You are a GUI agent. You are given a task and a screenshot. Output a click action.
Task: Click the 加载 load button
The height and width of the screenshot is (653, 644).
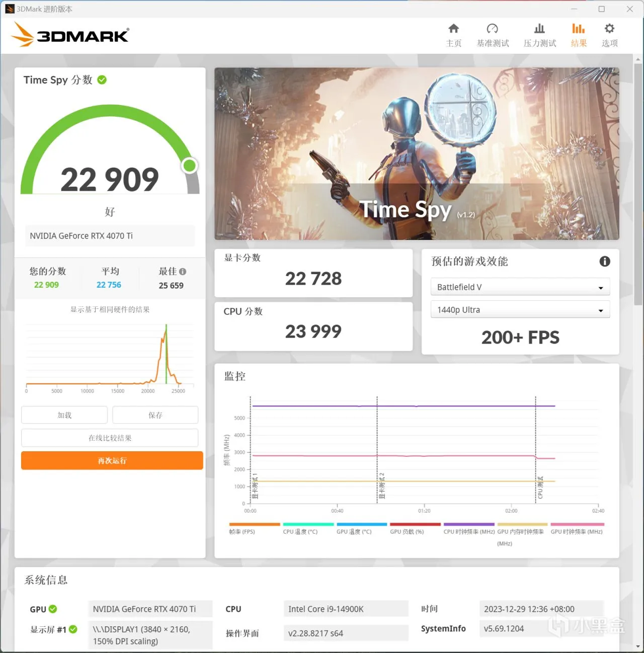tap(64, 415)
